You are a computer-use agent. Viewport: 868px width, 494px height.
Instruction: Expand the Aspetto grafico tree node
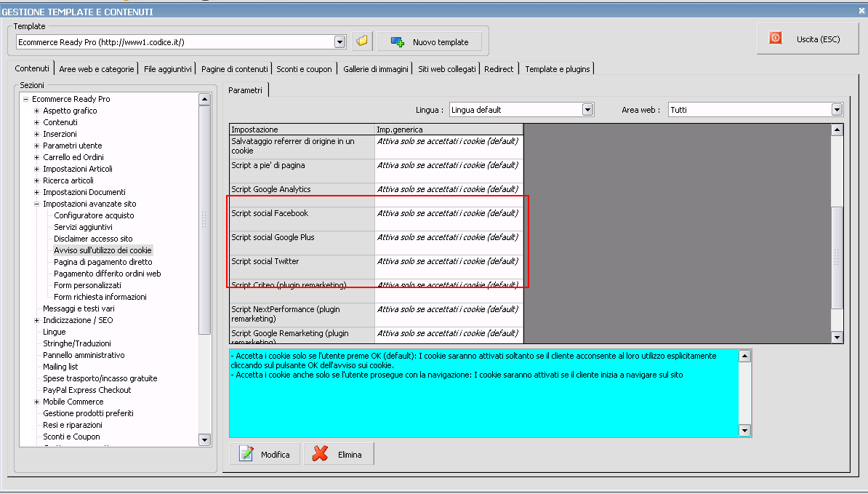pyautogui.click(x=36, y=111)
